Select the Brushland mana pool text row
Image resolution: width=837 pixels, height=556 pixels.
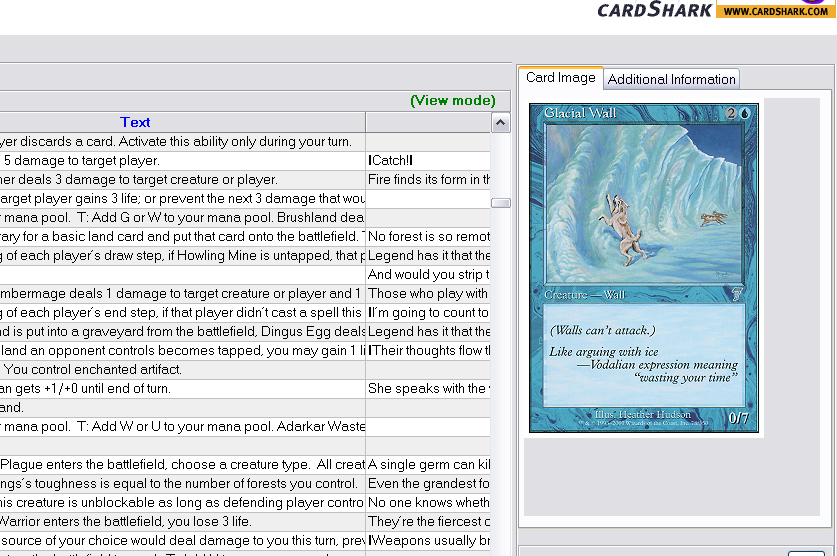click(x=183, y=218)
